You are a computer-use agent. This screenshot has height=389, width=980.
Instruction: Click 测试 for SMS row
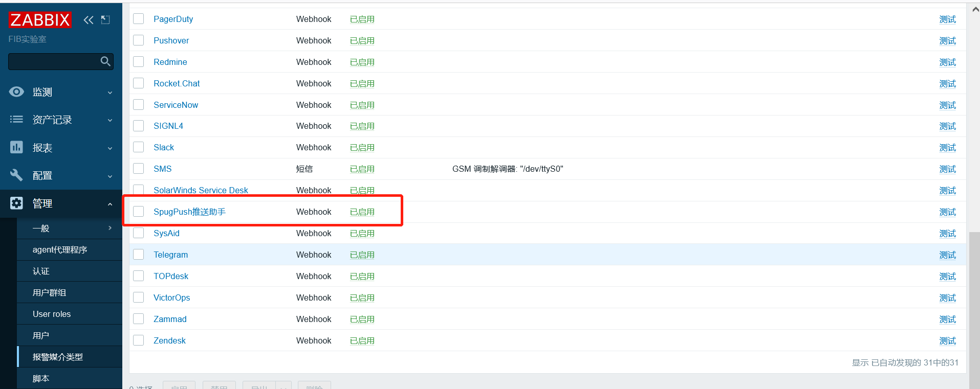948,169
